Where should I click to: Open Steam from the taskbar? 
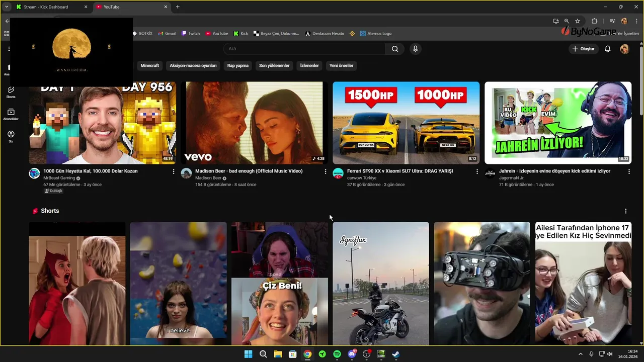(396, 354)
